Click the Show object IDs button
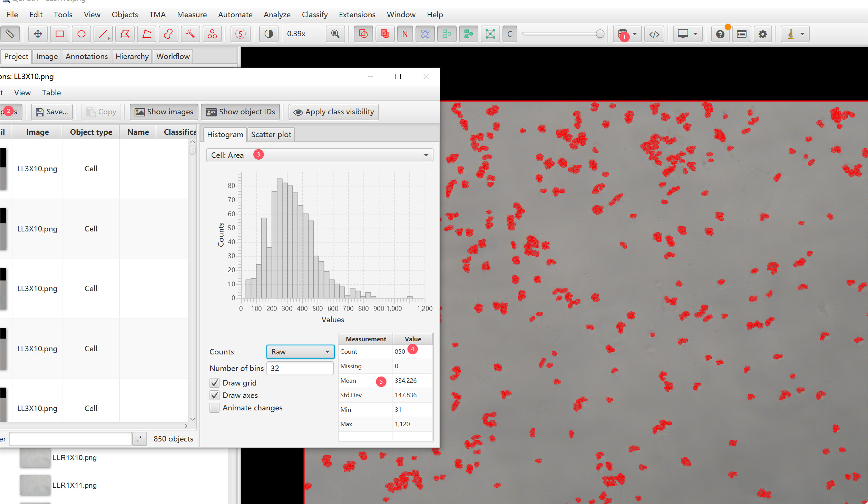Image resolution: width=868 pixels, height=504 pixels. 240,112
